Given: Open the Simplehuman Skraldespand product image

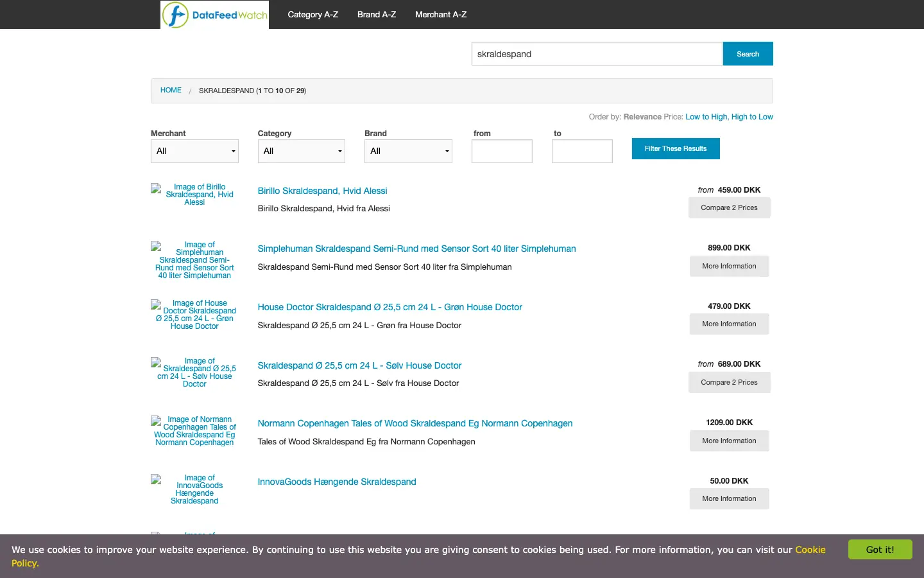Looking at the screenshot, I should 194,260.
